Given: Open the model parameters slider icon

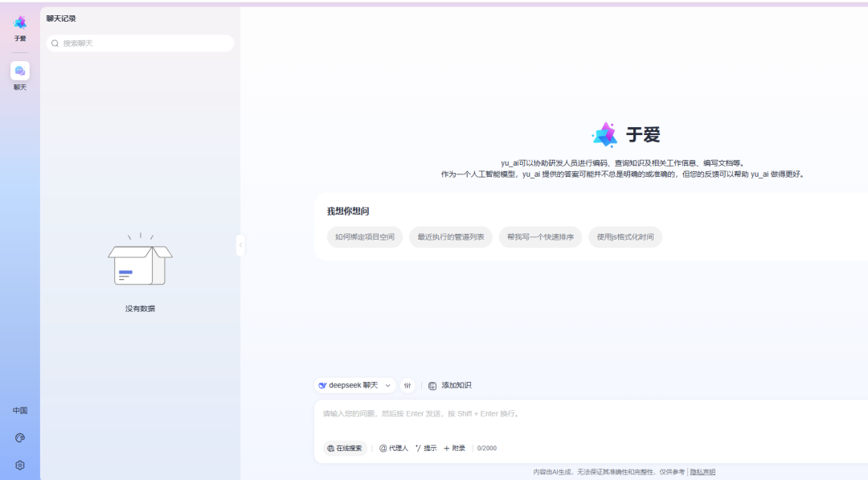Looking at the screenshot, I should click(x=407, y=385).
